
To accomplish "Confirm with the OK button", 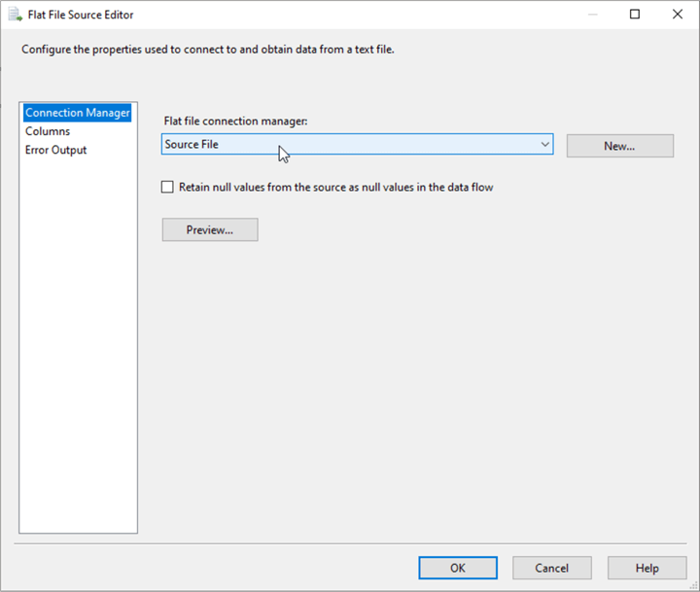I will (458, 568).
